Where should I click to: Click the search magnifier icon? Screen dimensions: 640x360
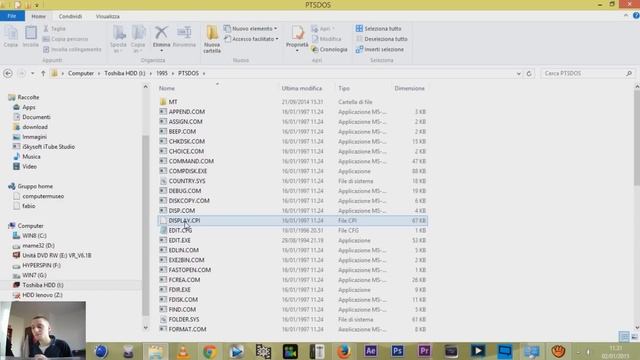[x=629, y=73]
